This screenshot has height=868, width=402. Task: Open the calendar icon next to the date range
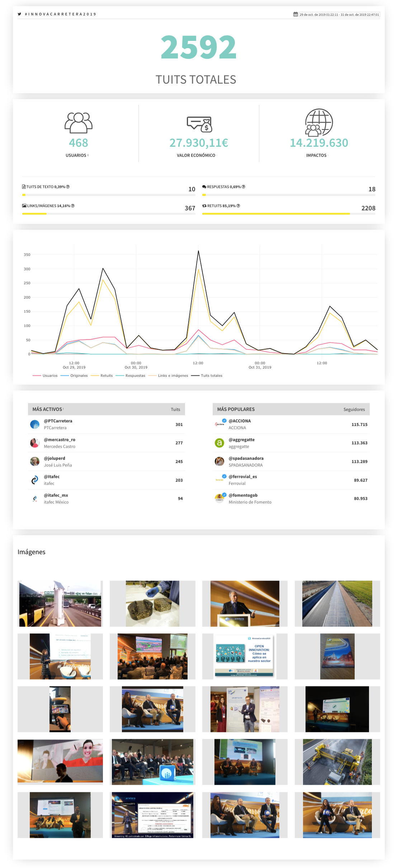295,14
